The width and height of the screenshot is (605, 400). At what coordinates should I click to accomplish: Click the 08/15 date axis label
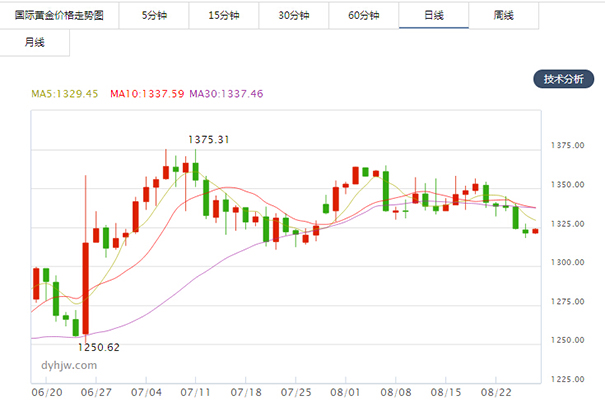coord(446,393)
